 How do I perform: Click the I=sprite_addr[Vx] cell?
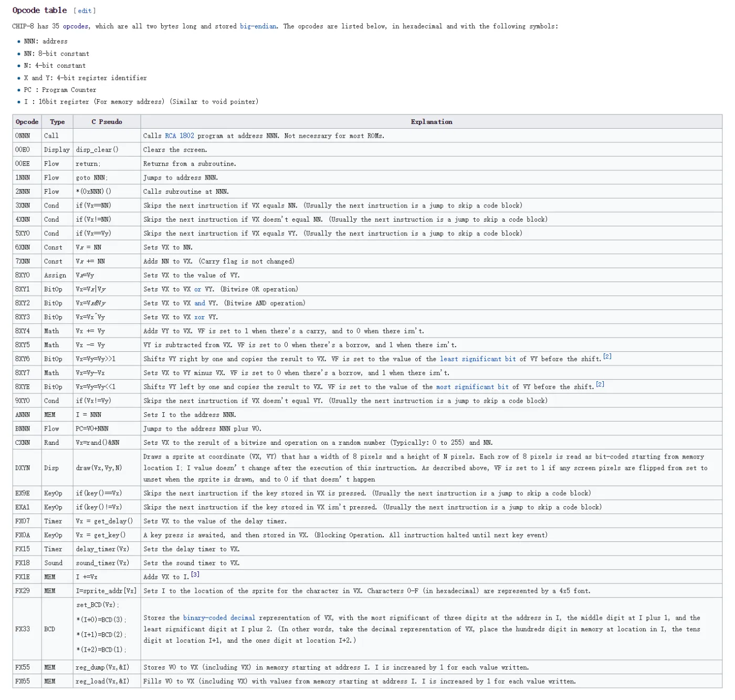click(107, 591)
